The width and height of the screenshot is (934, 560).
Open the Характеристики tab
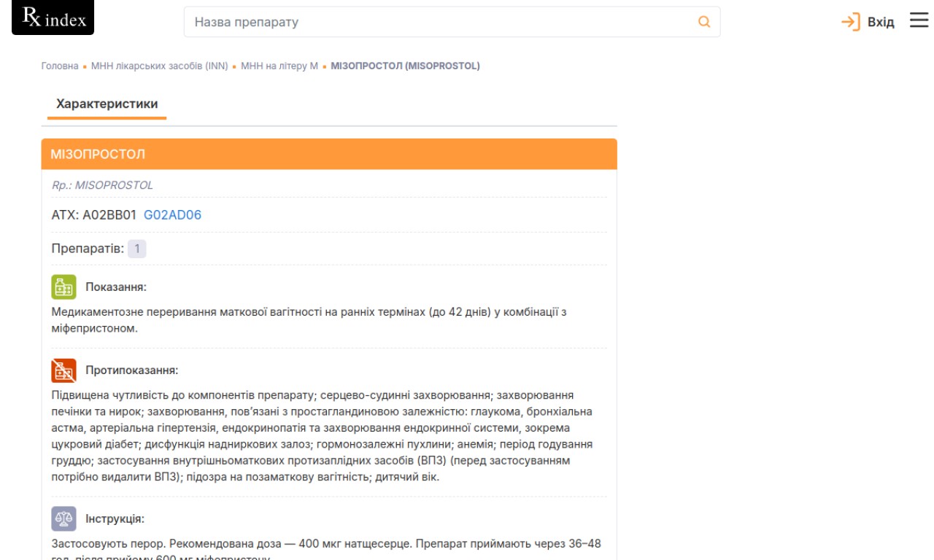point(107,104)
